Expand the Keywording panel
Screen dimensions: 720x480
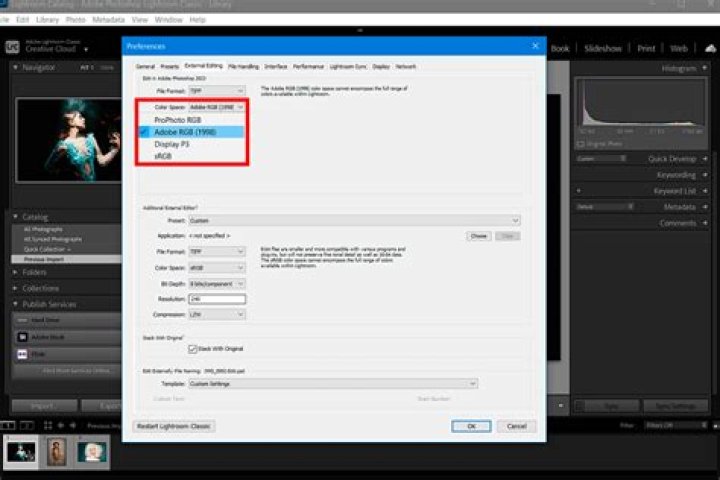tap(705, 175)
